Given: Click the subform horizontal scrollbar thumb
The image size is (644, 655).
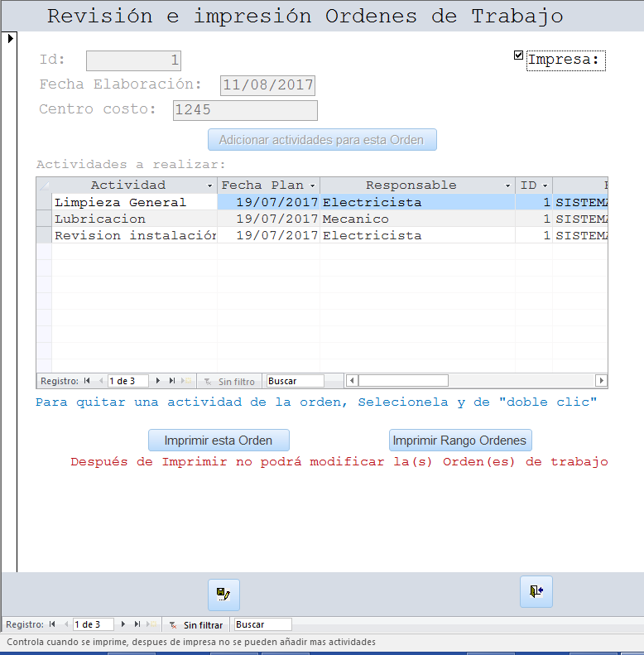Looking at the screenshot, I should click(x=403, y=381).
